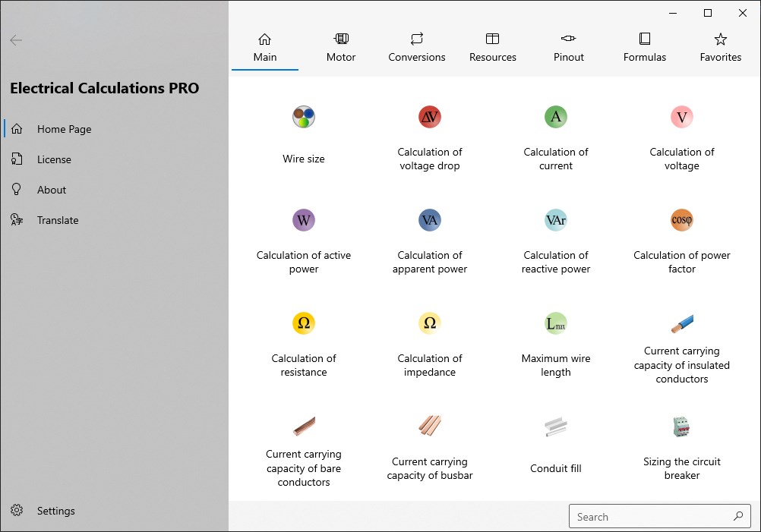Click the Search input field

pyautogui.click(x=649, y=517)
